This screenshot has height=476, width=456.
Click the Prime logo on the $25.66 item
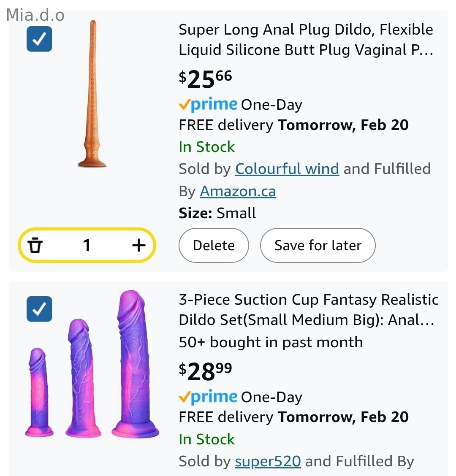[x=208, y=104]
